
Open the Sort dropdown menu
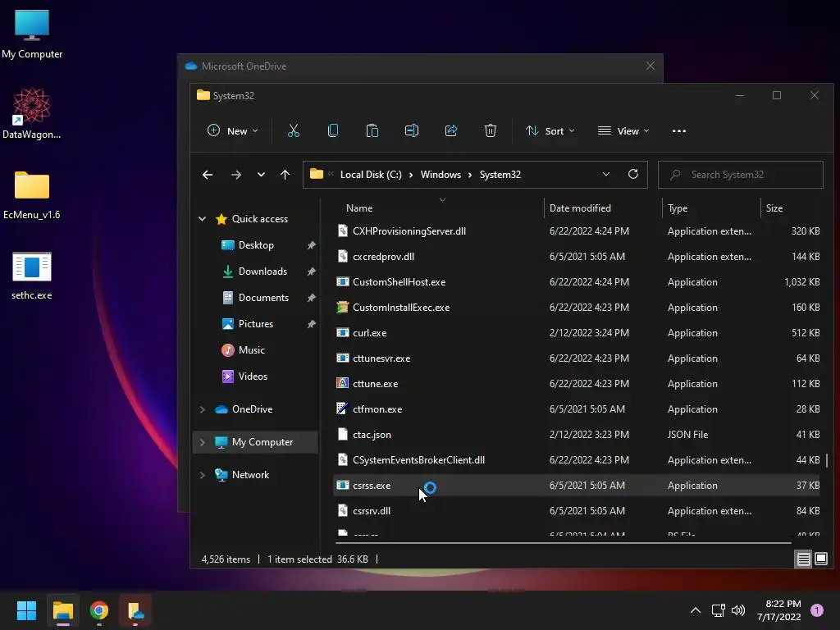550,130
